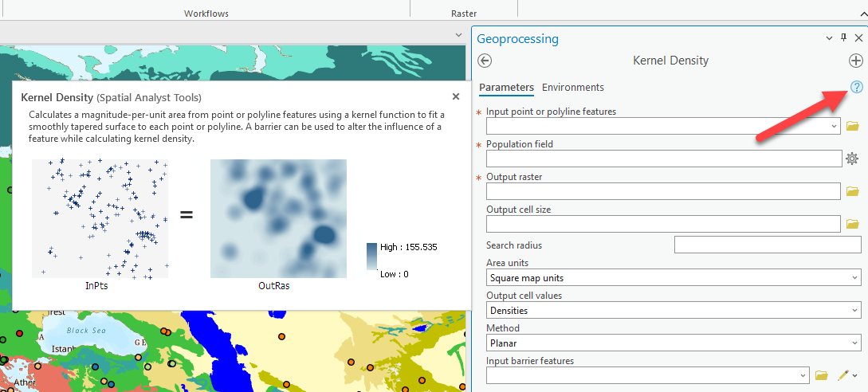
Task: Open Geoprocessing pane options chevron menu
Action: 829,38
